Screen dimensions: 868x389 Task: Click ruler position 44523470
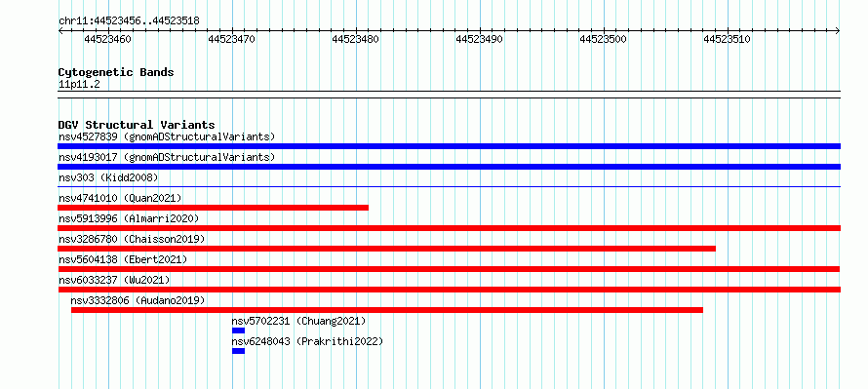click(231, 39)
